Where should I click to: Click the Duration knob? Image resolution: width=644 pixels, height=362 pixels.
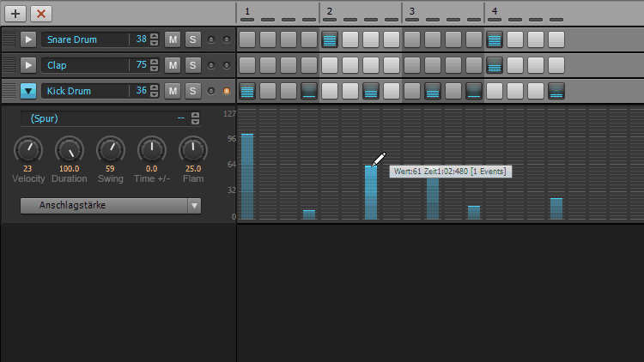pyautogui.click(x=70, y=150)
